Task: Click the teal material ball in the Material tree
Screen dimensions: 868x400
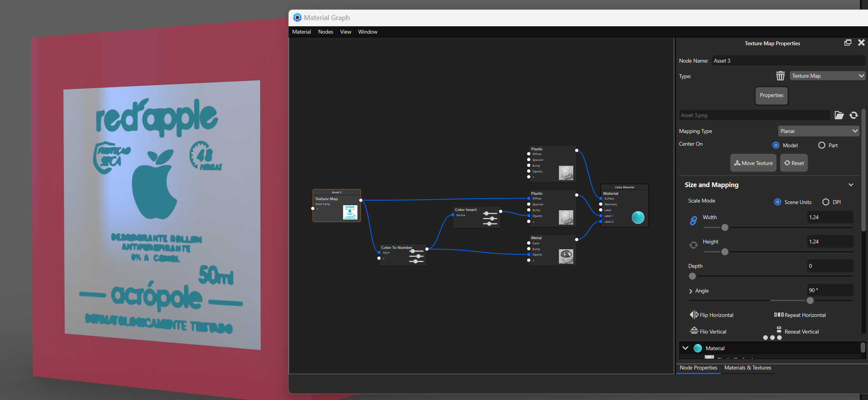Action: tap(698, 348)
